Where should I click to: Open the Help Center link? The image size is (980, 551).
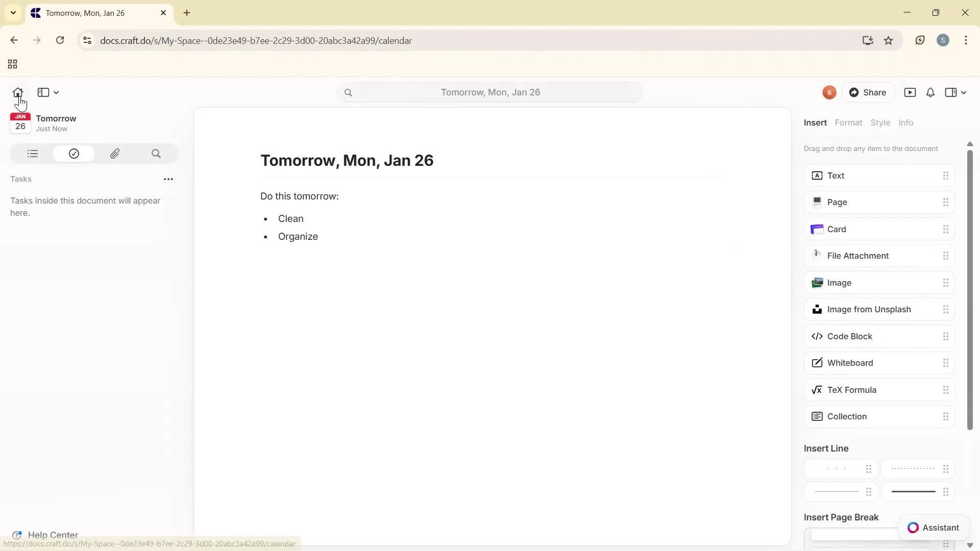(53, 535)
